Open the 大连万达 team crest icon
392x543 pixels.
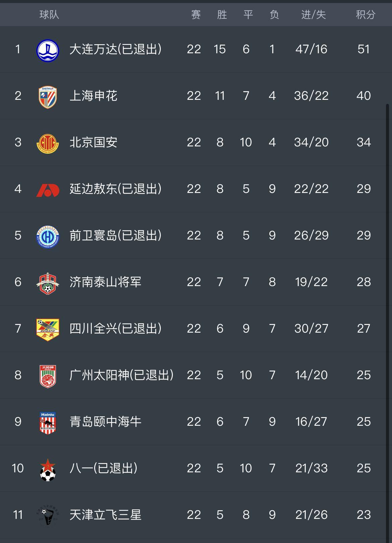click(48, 51)
